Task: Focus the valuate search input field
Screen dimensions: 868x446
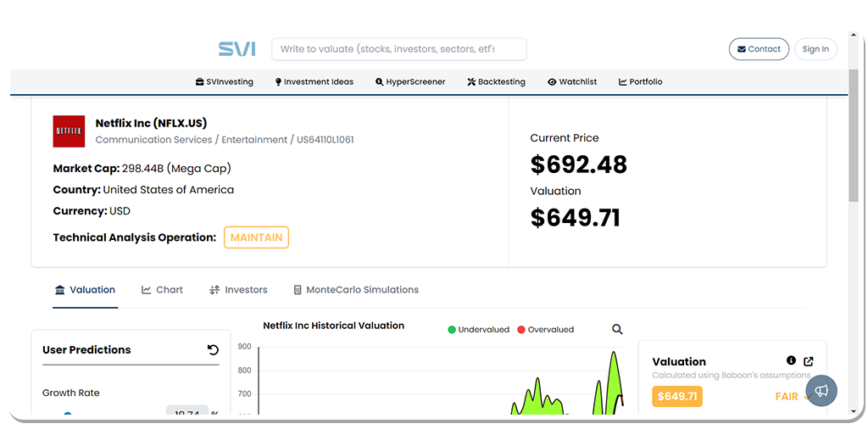Action: click(398, 49)
